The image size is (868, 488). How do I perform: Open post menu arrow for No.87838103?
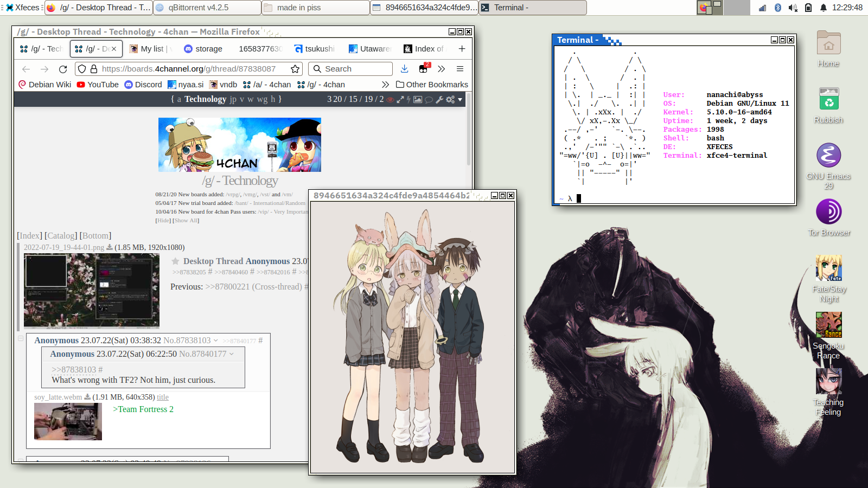click(x=216, y=341)
